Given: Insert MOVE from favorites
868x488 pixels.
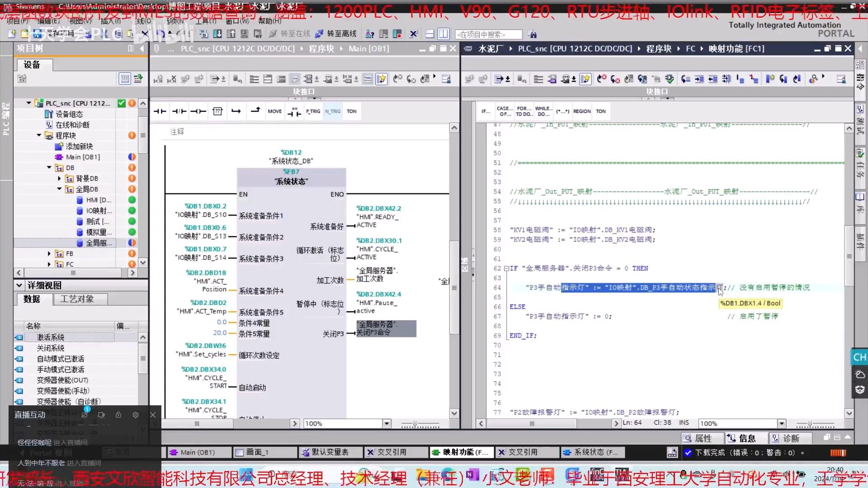Looking at the screenshot, I should (x=274, y=111).
